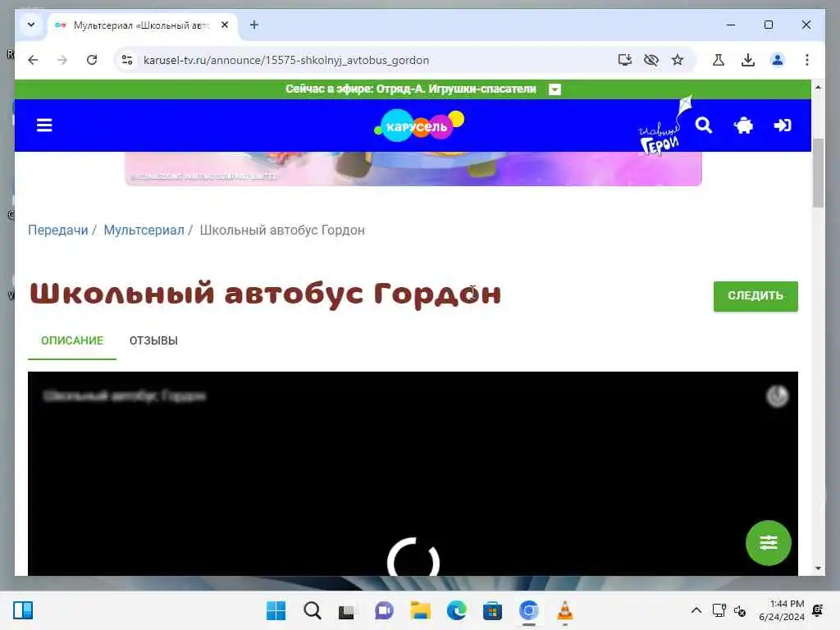Click the install app icon in address bar
840x630 pixels.
[624, 60]
